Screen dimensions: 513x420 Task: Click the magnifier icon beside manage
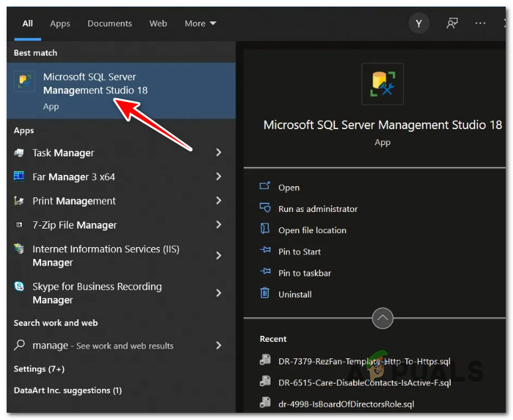pyautogui.click(x=19, y=344)
